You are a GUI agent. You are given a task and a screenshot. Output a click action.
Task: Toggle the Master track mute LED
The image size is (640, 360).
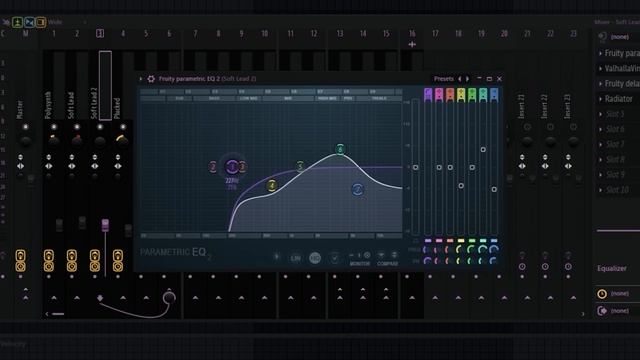tap(25, 127)
